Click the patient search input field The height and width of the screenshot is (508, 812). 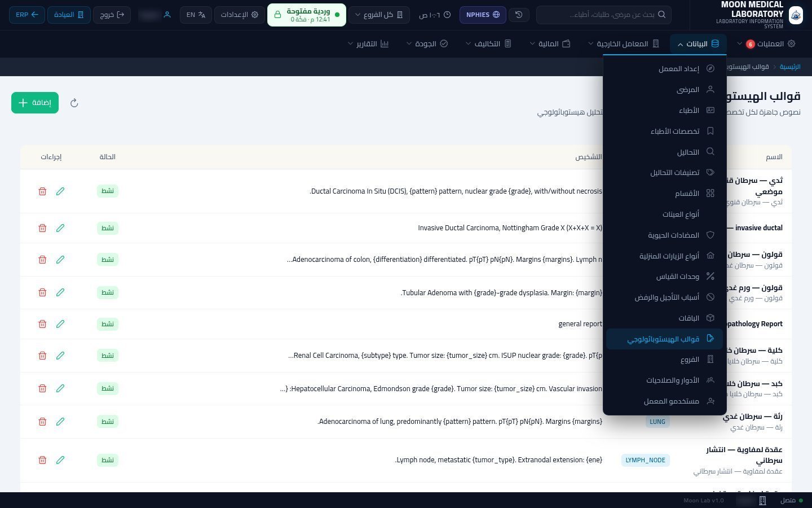604,15
